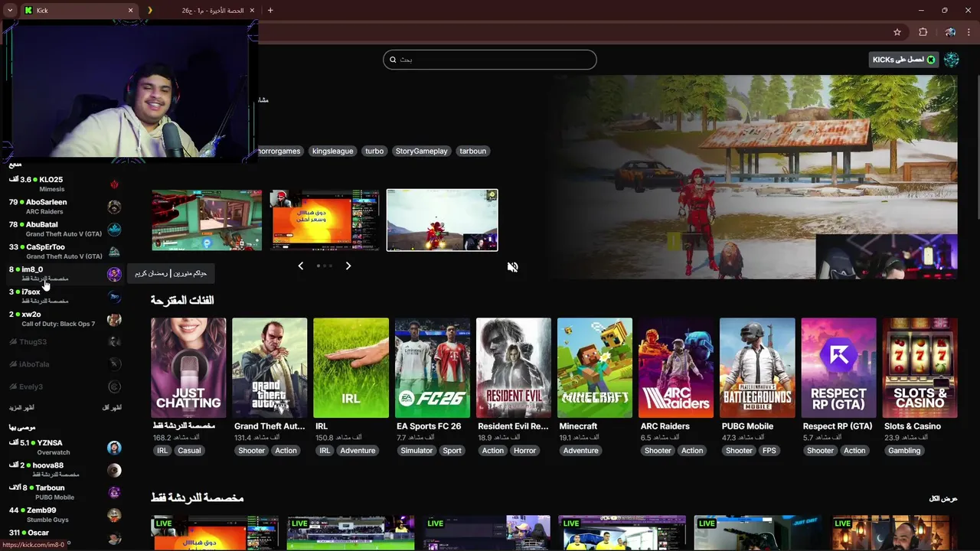
Task: Click hoova88 channel avatar in sidebar
Action: coord(114,470)
